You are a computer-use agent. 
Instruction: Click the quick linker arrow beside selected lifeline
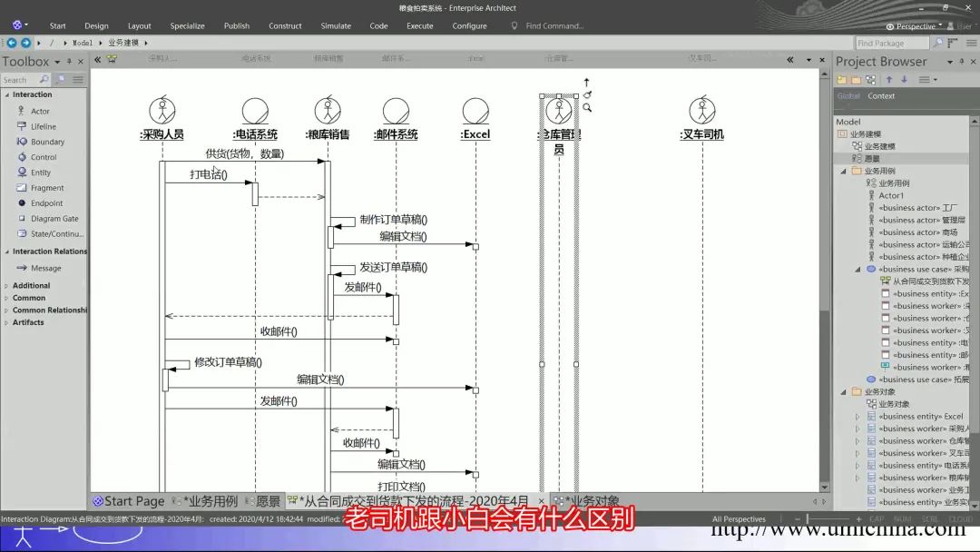(x=586, y=82)
